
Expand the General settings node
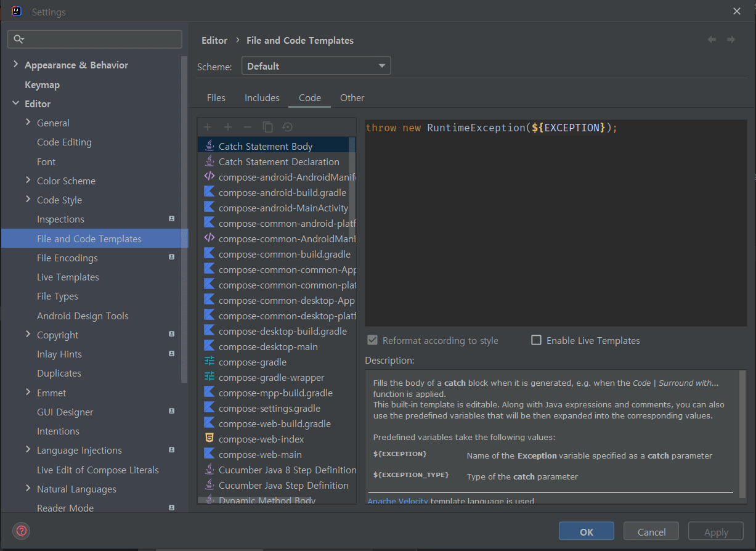pos(28,123)
